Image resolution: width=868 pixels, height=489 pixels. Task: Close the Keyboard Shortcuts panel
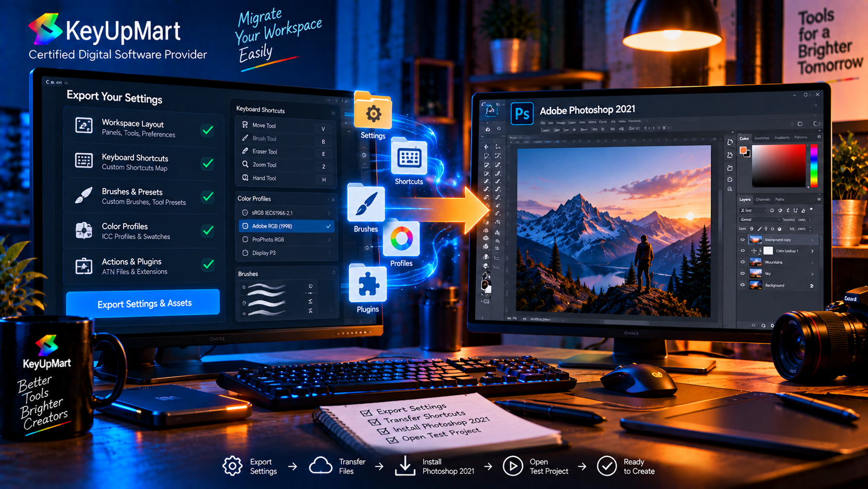[333, 113]
